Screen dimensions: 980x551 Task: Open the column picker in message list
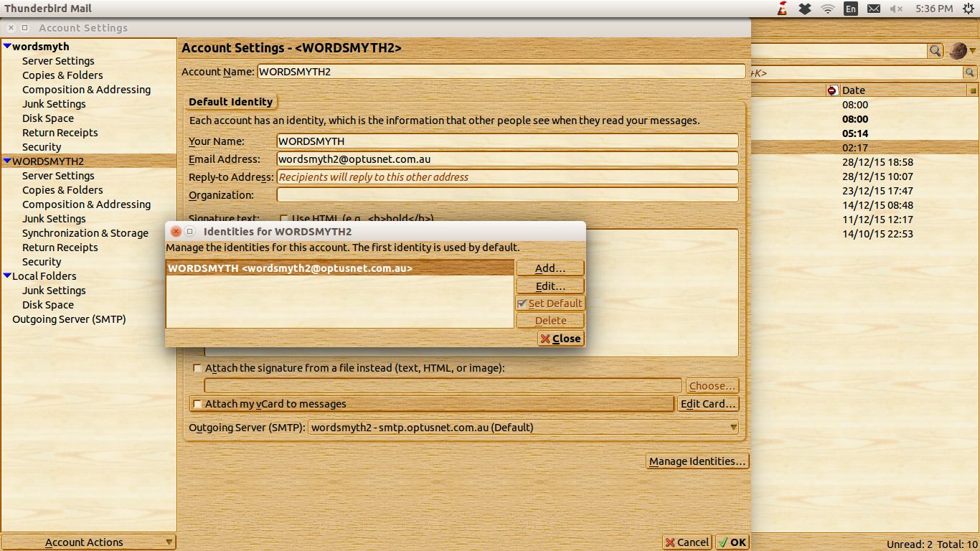973,90
